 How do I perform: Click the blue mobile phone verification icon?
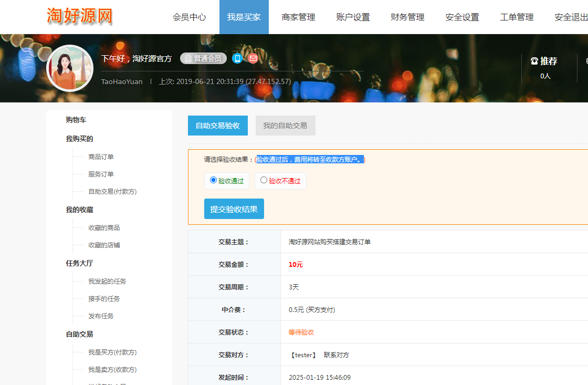[x=237, y=58]
